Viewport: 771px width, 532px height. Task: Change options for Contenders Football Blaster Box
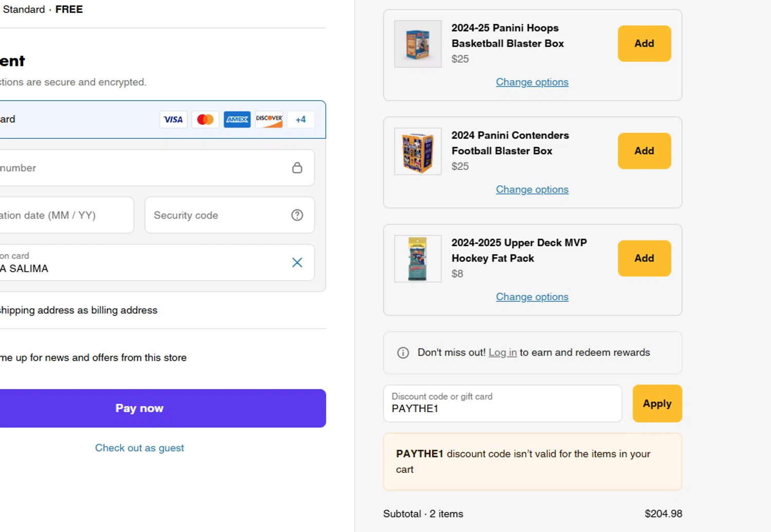click(532, 190)
